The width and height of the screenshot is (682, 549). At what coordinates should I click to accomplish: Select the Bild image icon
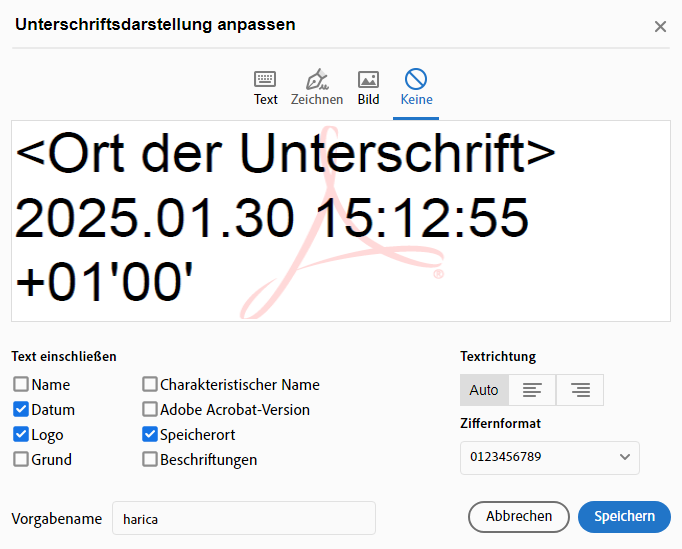tap(368, 80)
